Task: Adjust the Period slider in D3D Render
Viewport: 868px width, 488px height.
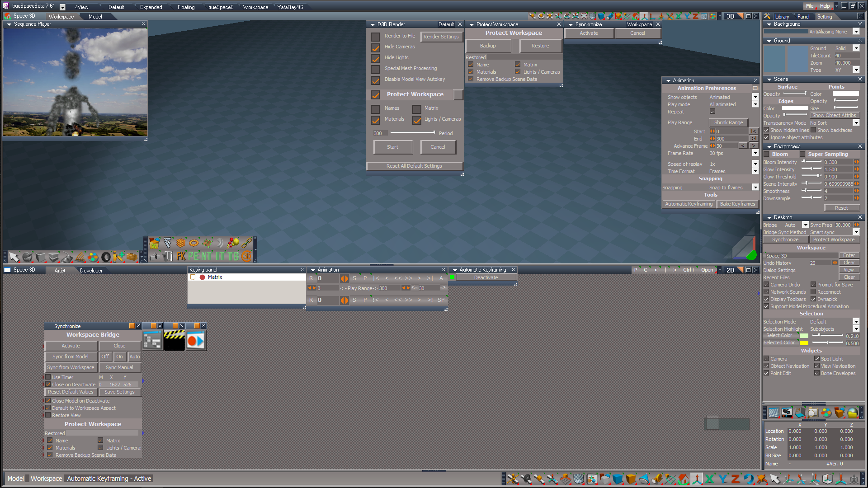Action: [x=413, y=133]
